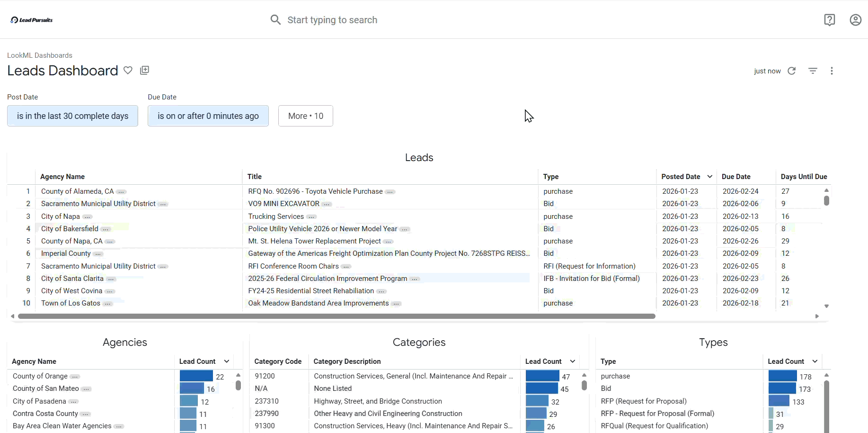Click the Days Until Due column header
Viewport: 868px width, 433px height.
tap(804, 177)
